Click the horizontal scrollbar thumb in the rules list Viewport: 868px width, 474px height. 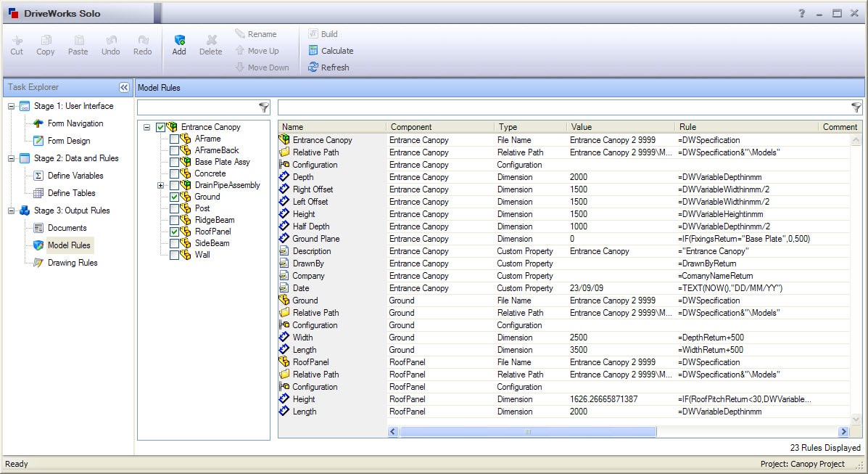pyautogui.click(x=528, y=431)
